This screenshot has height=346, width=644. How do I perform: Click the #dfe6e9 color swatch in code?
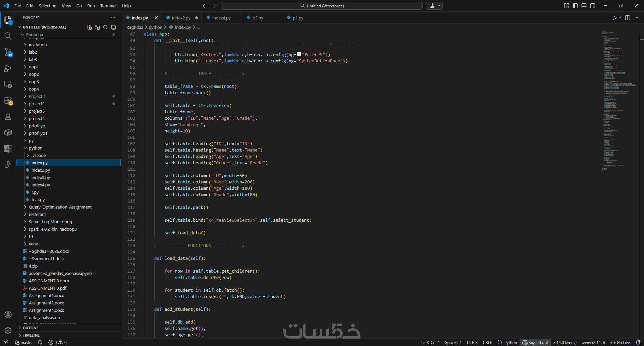(x=299, y=54)
